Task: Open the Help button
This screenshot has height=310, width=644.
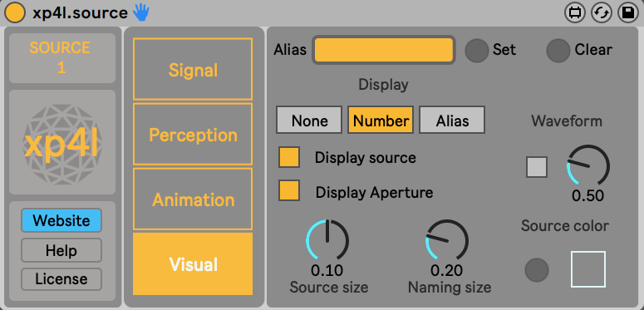Action: coord(61,250)
